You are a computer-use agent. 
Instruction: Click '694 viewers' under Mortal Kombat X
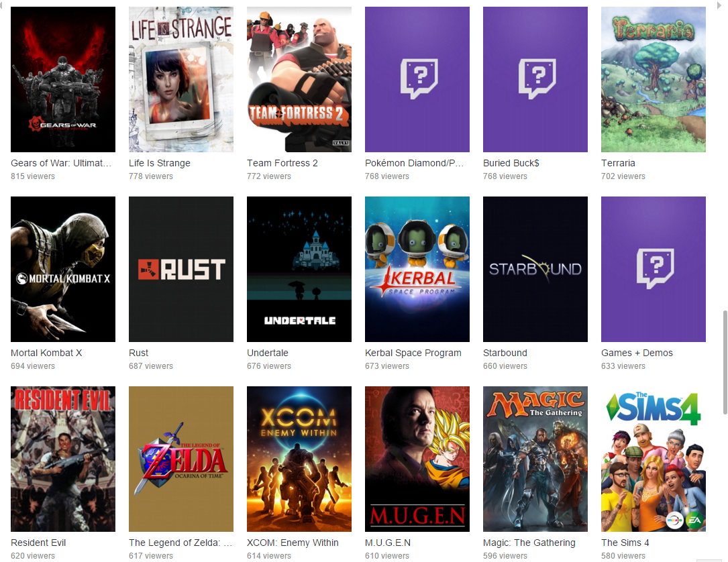33,366
